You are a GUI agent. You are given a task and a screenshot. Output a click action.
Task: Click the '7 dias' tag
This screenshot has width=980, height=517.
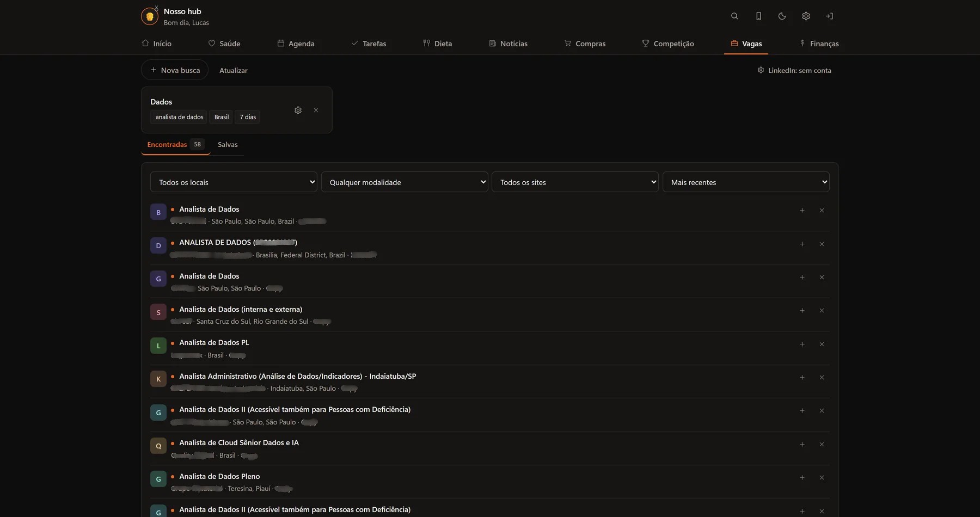(248, 117)
